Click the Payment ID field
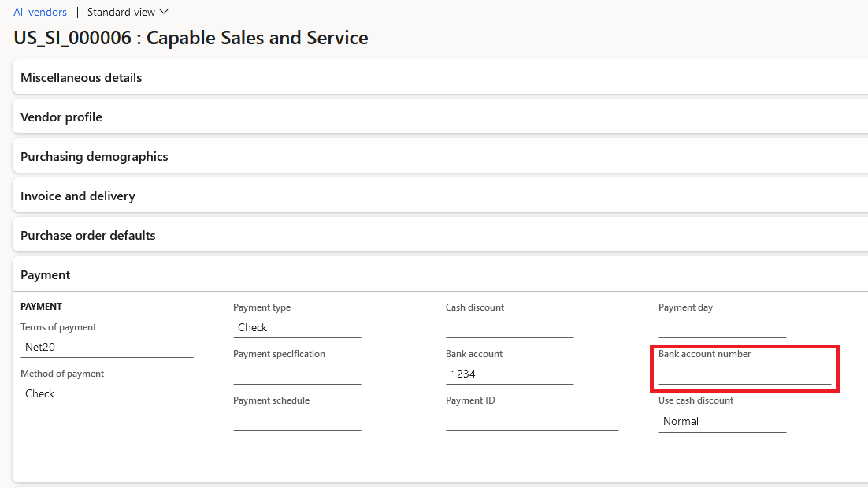This screenshot has height=488, width=868. click(532, 420)
